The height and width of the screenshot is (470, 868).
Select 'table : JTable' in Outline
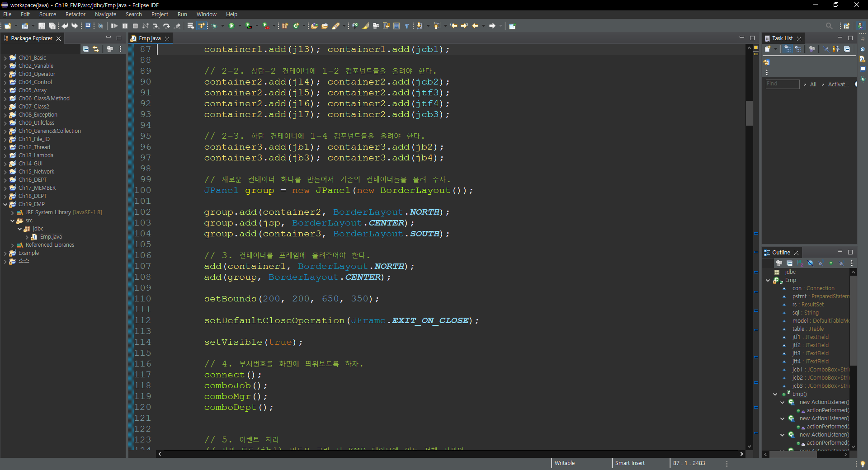click(x=808, y=329)
